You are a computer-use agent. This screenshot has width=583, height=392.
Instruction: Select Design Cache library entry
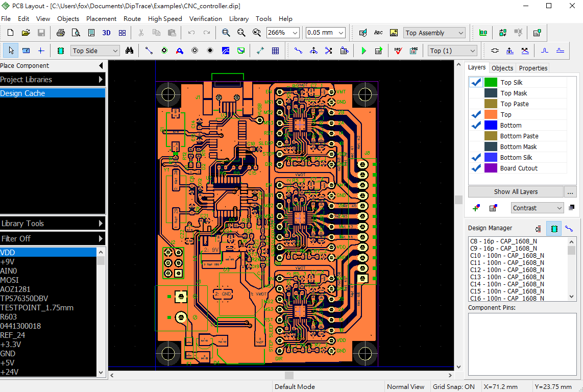point(53,93)
